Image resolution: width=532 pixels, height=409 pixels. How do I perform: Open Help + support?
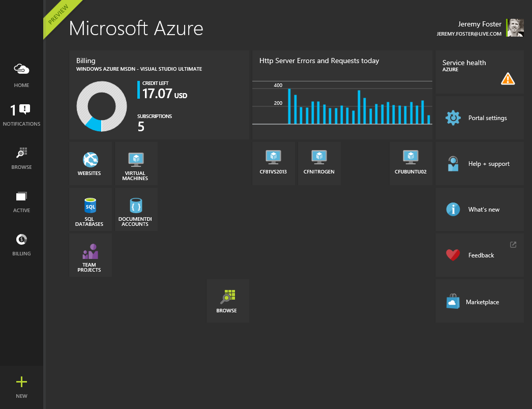click(x=479, y=164)
